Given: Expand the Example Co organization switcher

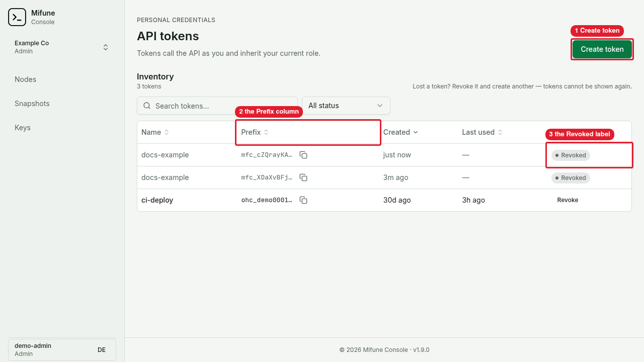Looking at the screenshot, I should [62, 47].
